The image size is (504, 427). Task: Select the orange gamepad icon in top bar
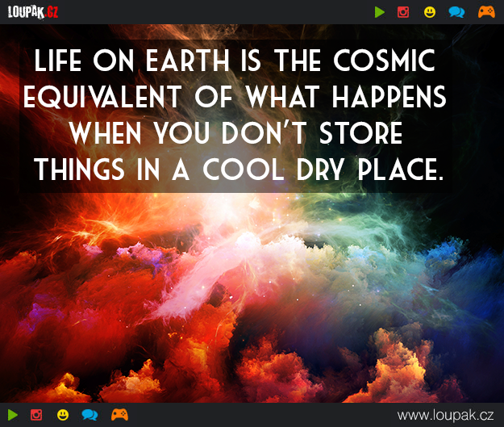point(485,12)
